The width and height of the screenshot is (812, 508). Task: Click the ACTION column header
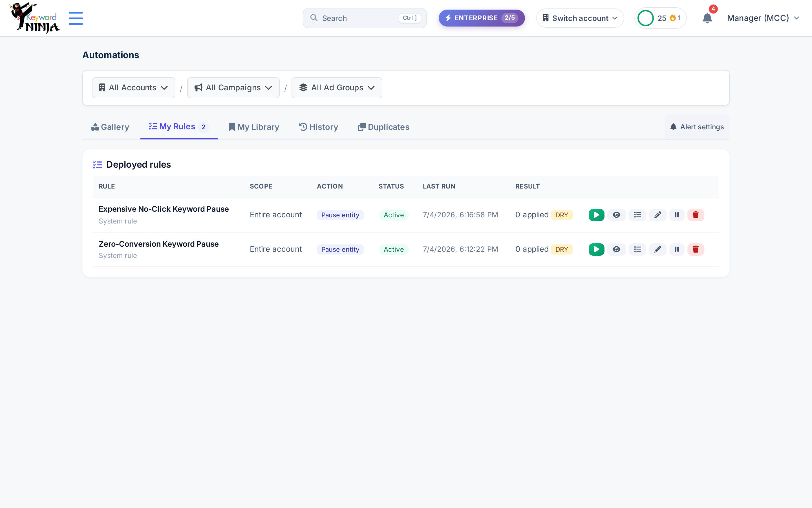(330, 187)
